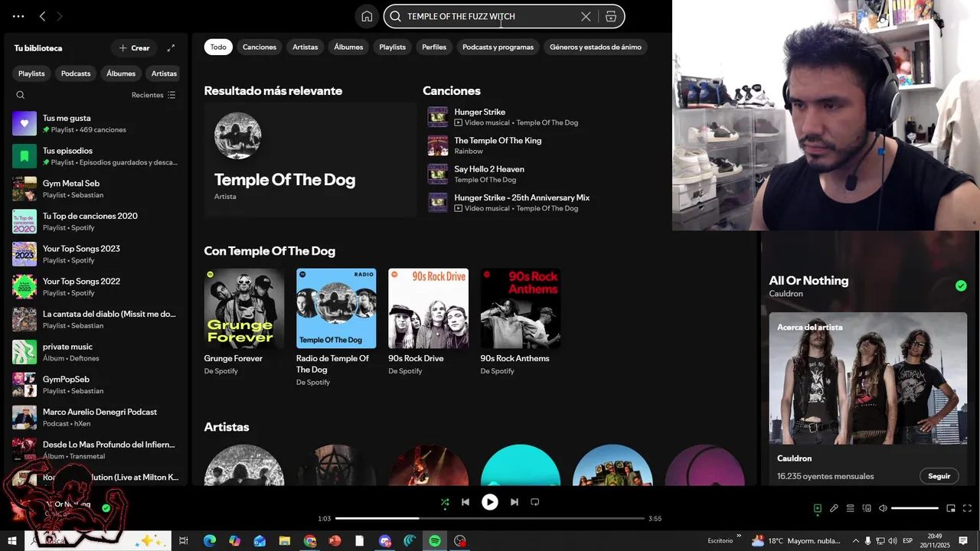Open the Browse icon beside search bar

[x=611, y=16]
